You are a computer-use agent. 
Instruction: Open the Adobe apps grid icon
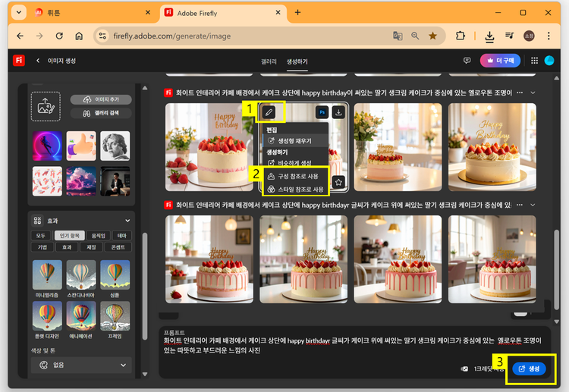pos(534,61)
